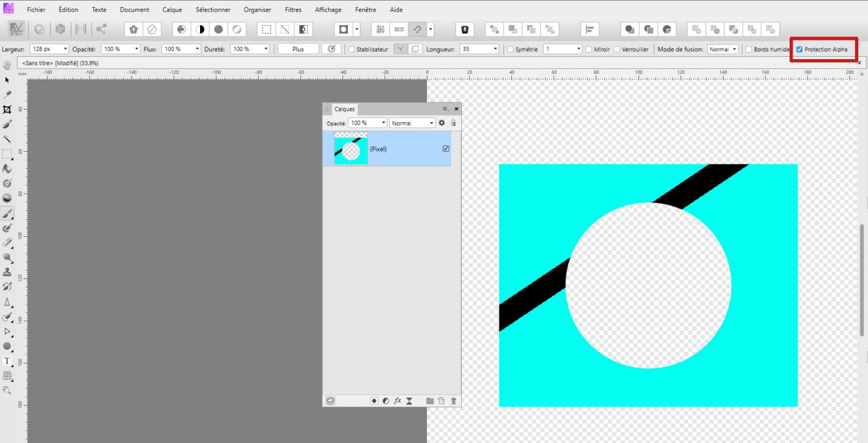This screenshot has height=443, width=868.
Task: Open the Longueur 35 dropdown
Action: tap(494, 50)
